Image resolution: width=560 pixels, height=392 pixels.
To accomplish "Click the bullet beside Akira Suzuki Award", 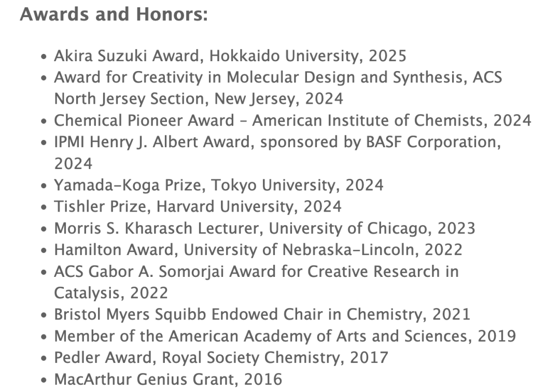I will coord(44,57).
